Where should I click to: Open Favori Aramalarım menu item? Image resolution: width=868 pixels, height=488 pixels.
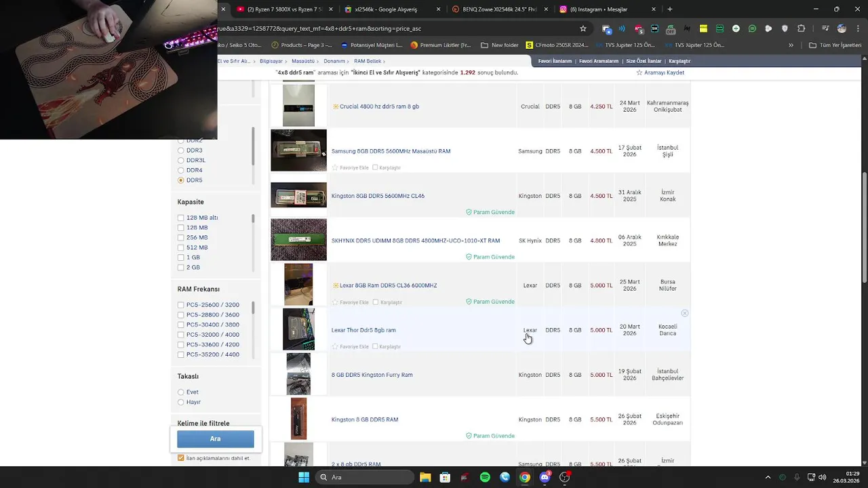coord(599,61)
